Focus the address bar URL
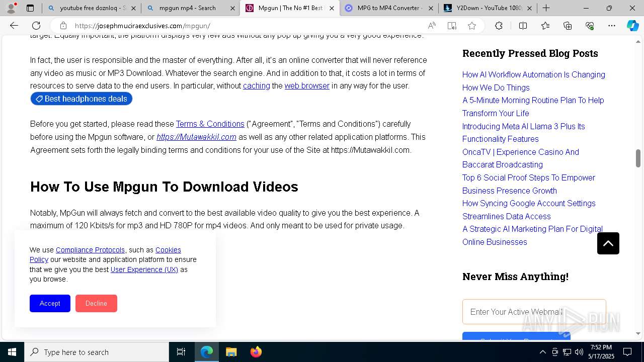Image resolution: width=644 pixels, height=362 pixels. 142,26
